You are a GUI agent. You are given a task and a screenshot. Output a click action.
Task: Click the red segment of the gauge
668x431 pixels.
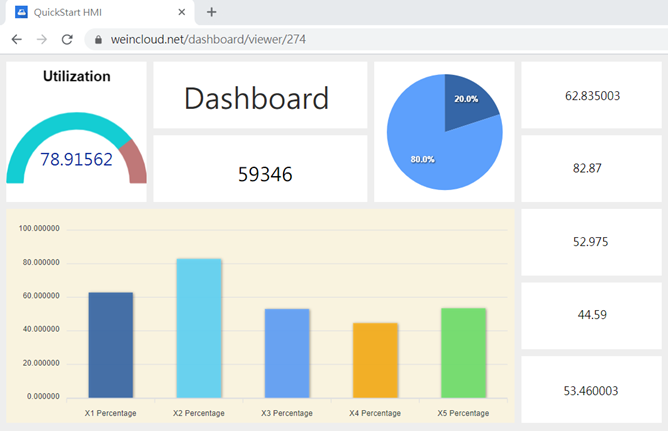(135, 162)
